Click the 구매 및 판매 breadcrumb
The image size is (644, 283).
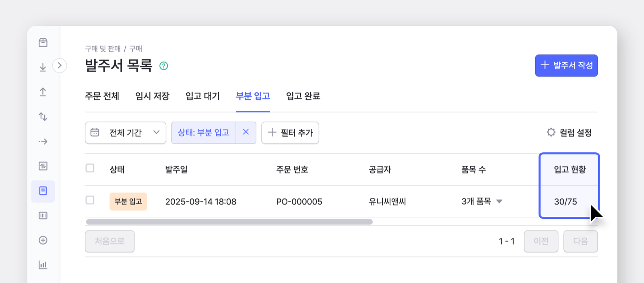tap(103, 49)
